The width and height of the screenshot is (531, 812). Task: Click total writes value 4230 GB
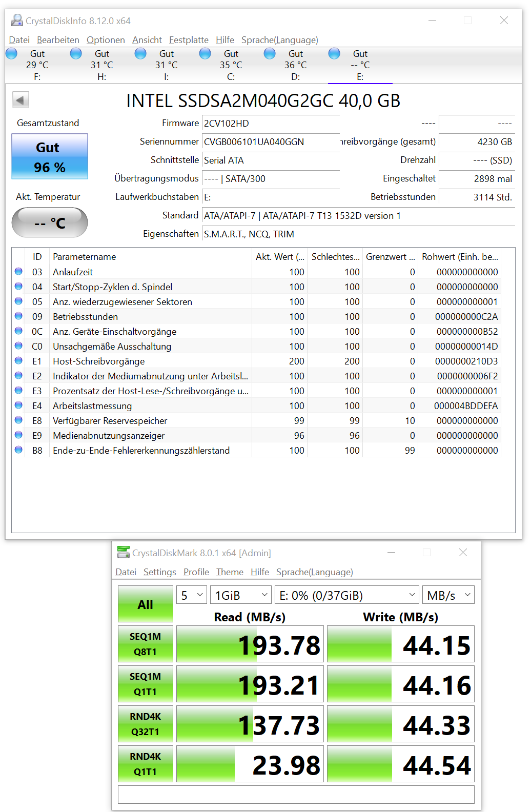tap(477, 142)
